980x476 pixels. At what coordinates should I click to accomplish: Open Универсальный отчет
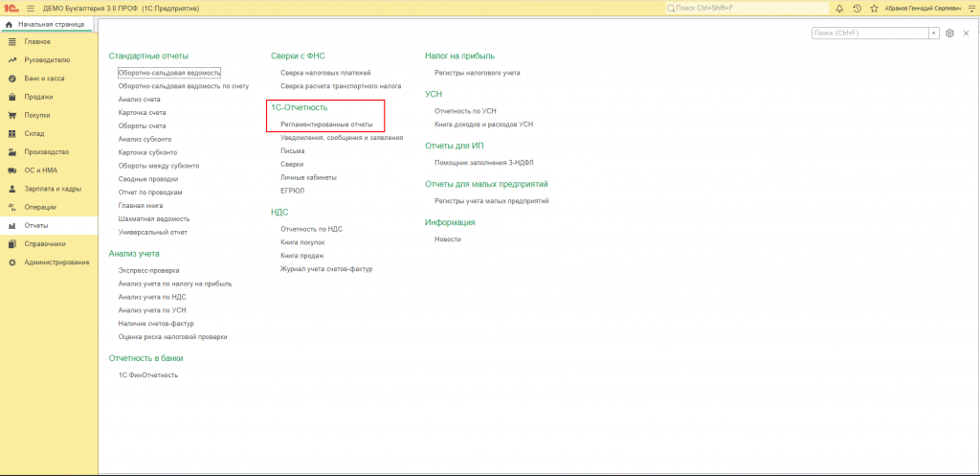click(152, 232)
